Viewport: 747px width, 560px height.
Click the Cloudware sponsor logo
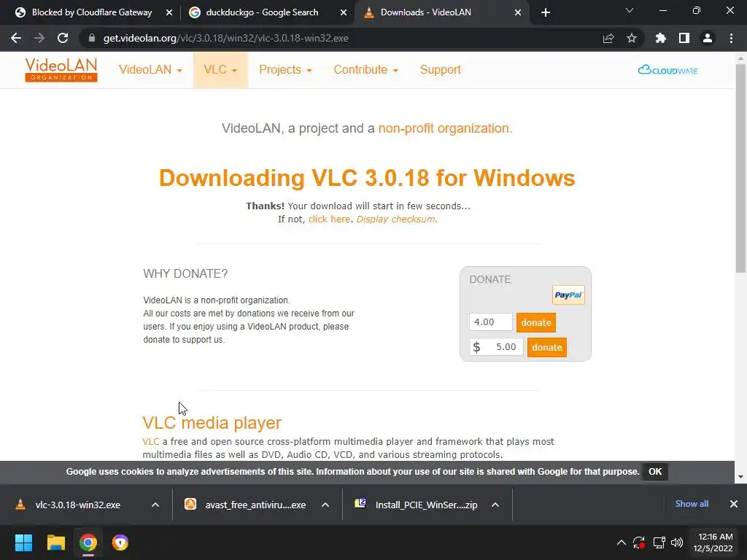(668, 70)
